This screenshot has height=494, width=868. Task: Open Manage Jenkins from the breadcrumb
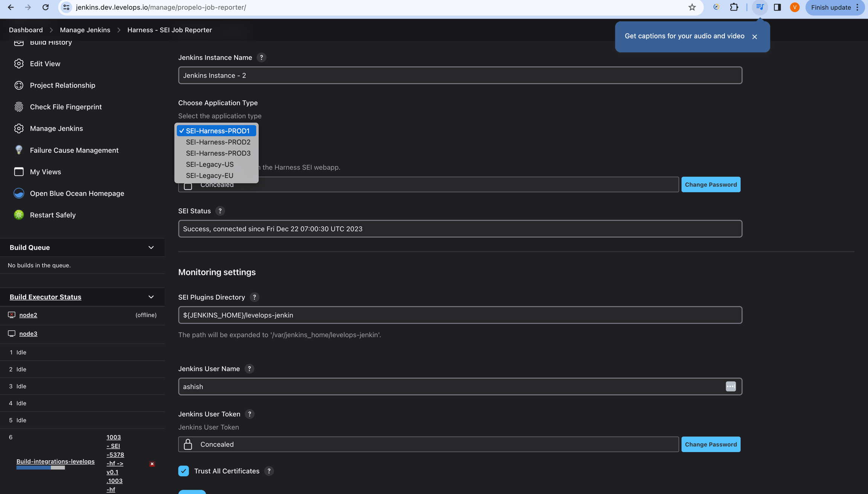85,30
